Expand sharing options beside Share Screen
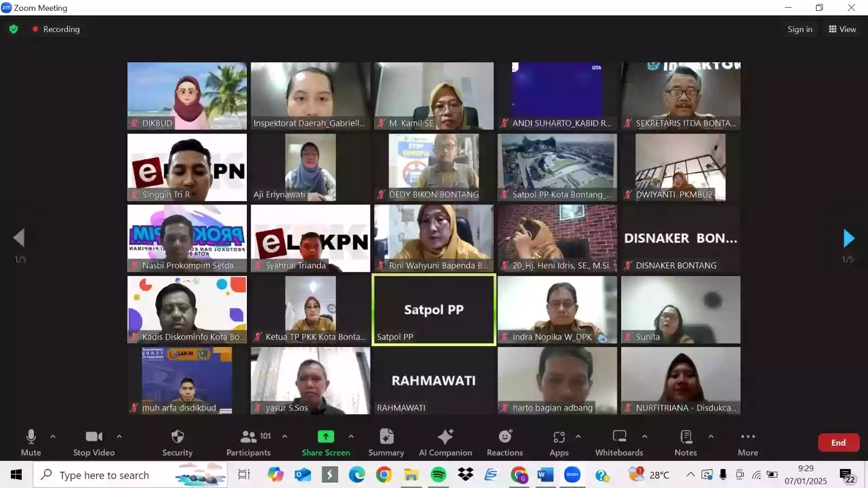868x488 pixels. (x=352, y=436)
